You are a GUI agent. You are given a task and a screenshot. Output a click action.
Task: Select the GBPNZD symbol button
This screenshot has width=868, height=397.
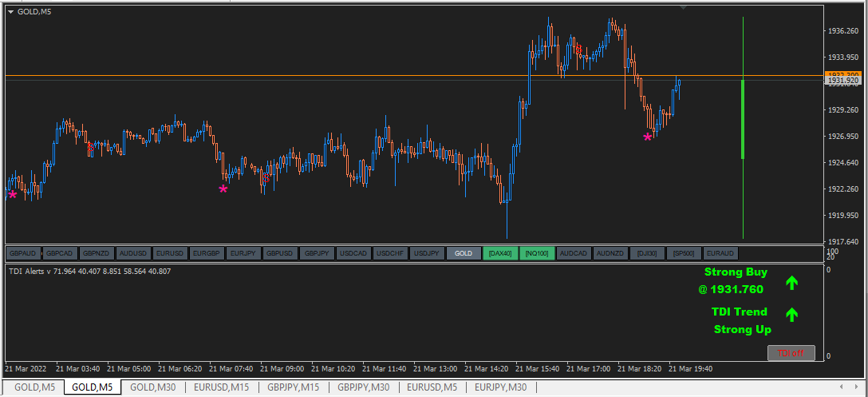pos(97,253)
